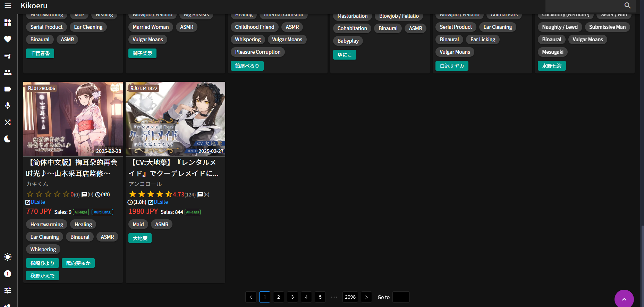The height and width of the screenshot is (307, 644).
Task: Open the 【CV:大地葉】レンタルメイド title link
Action: (173, 168)
